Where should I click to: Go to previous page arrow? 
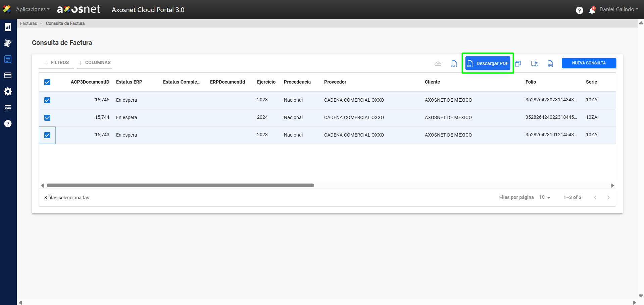[595, 198]
